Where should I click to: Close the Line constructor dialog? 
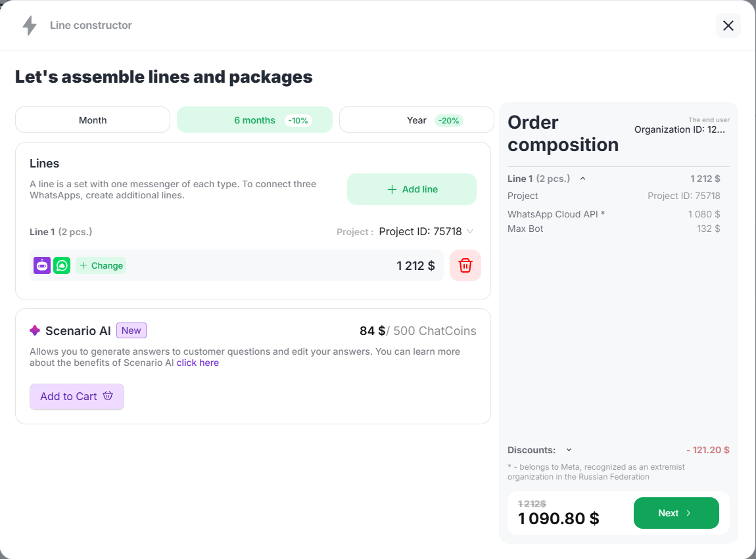pyautogui.click(x=728, y=26)
